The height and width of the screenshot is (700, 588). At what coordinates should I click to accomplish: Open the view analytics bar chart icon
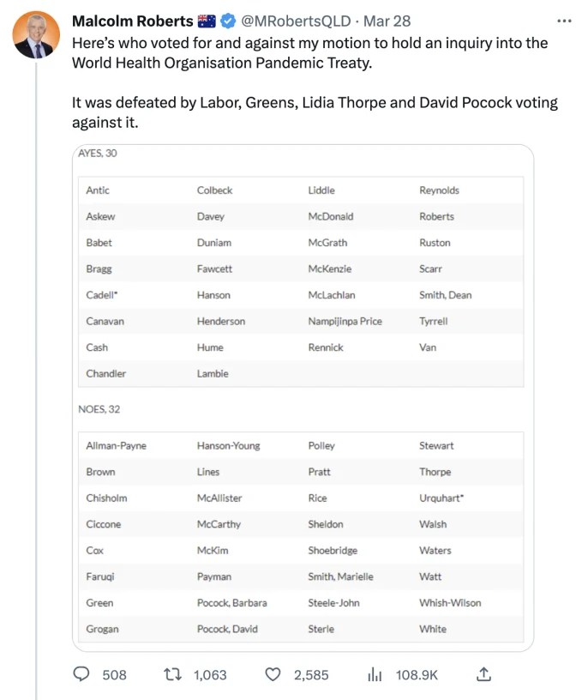(375, 675)
